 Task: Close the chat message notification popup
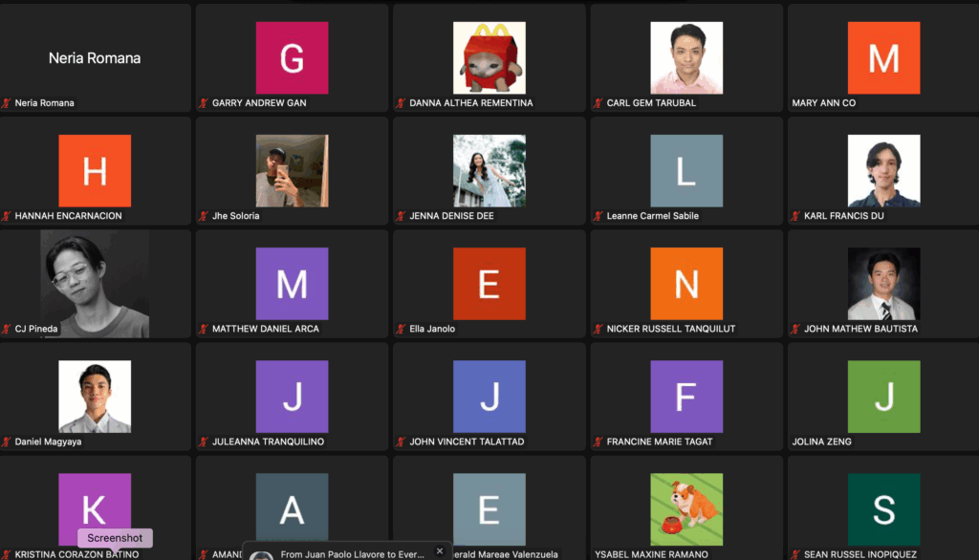click(440, 551)
